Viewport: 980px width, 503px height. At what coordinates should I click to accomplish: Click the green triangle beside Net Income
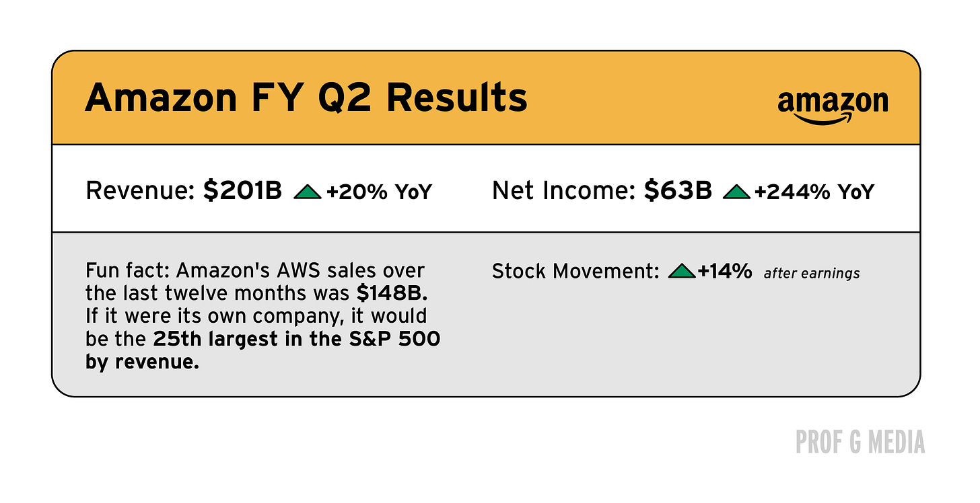(x=736, y=192)
